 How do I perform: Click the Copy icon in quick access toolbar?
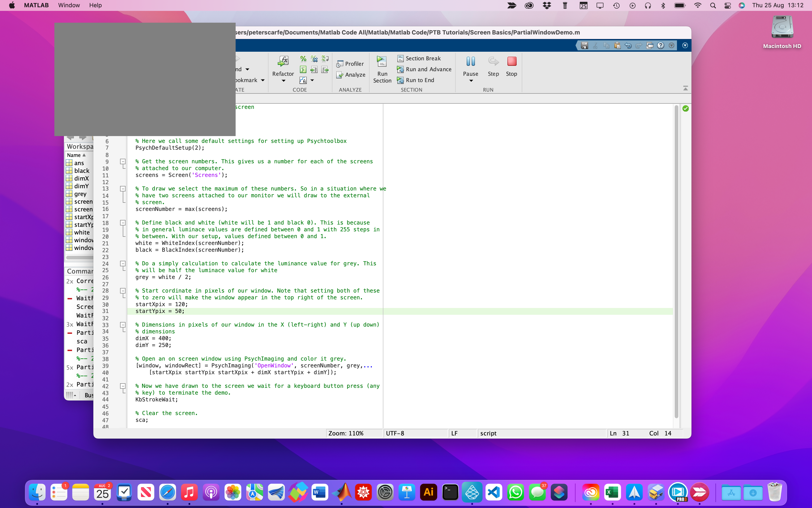coord(606,45)
